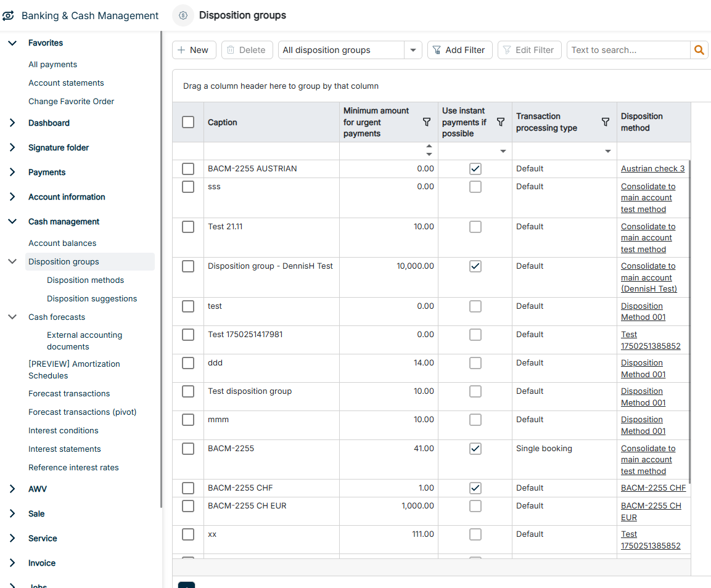Image resolution: width=711 pixels, height=588 pixels.
Task: Collapse the Disposition groups subtree chevron
Action: (x=12, y=261)
